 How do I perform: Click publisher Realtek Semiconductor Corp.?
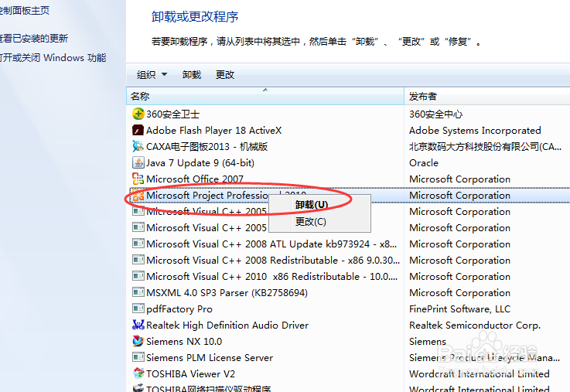pos(474,325)
